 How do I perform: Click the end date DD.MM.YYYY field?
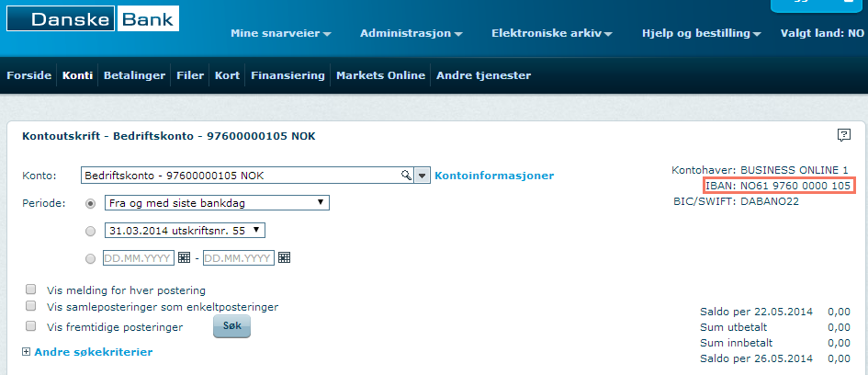pyautogui.click(x=239, y=258)
